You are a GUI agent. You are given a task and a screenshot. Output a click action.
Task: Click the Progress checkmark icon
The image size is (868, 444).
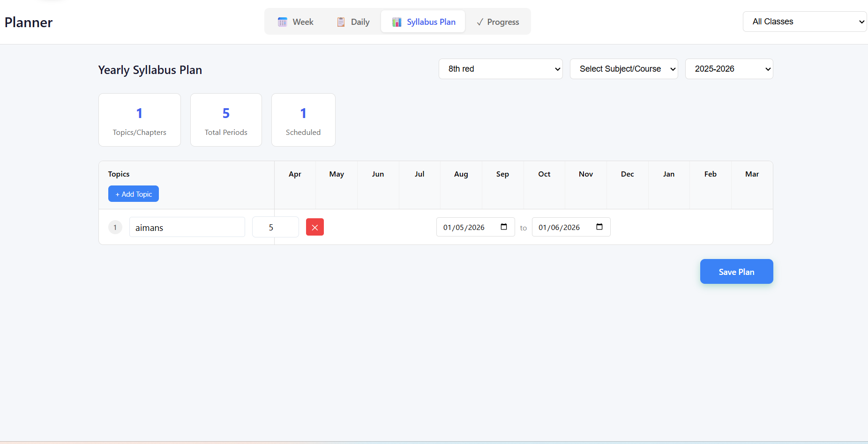pyautogui.click(x=480, y=22)
